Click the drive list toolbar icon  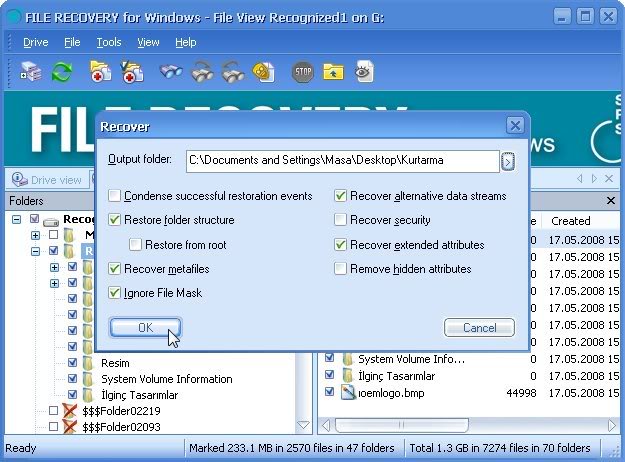(31, 72)
